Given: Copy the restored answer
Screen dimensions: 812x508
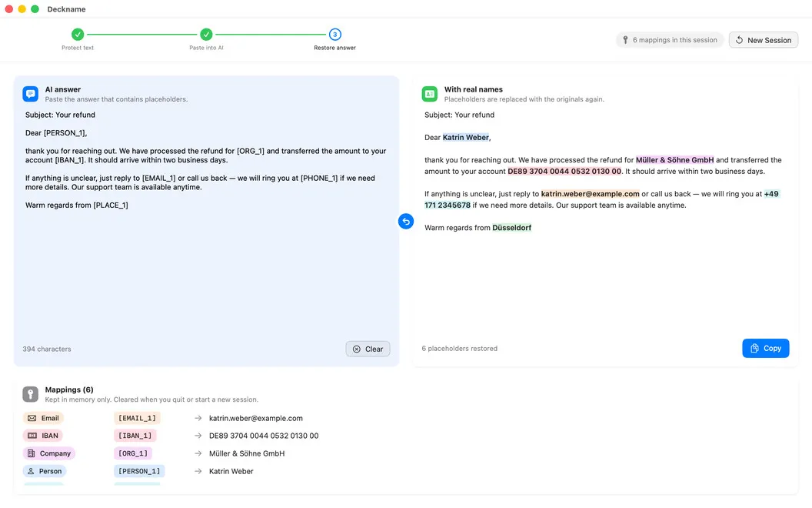Looking at the screenshot, I should [x=765, y=349].
